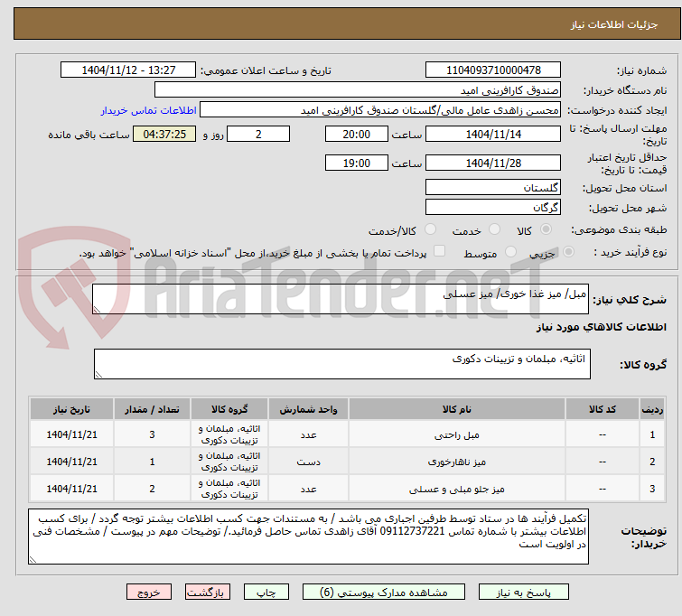Click the میز ناهارخوری item name cell
The height and width of the screenshot is (616, 682).
point(457,462)
